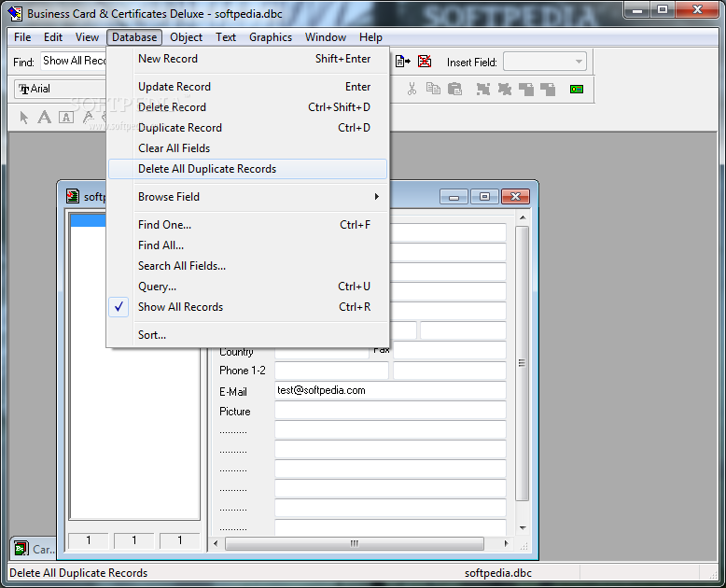Click the scroll down arrow of form

(523, 528)
